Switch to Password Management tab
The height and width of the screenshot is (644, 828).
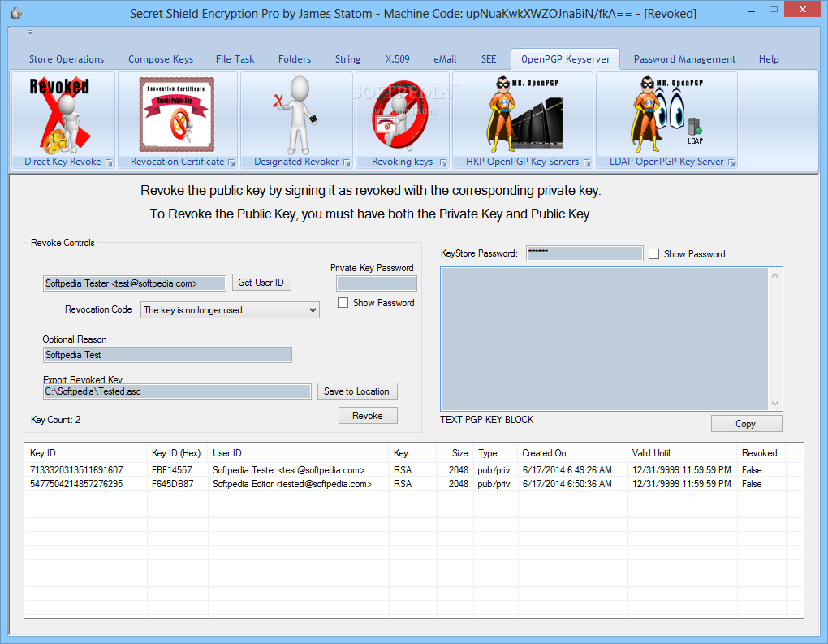(x=684, y=59)
